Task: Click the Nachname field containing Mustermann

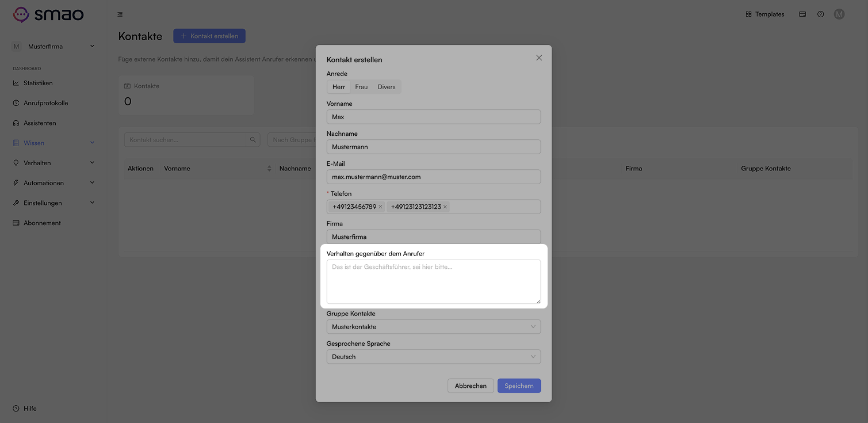Action: 434,147
